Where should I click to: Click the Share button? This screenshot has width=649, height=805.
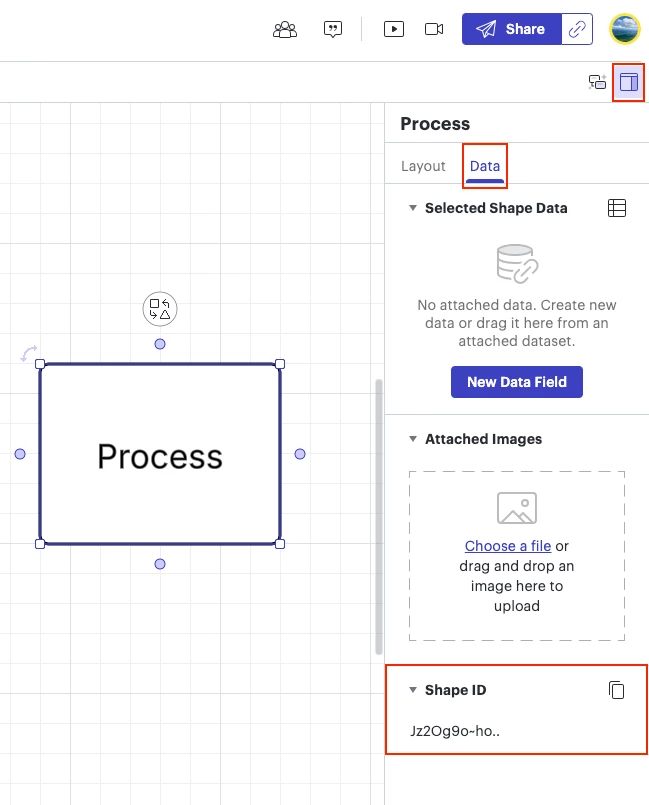[x=511, y=29]
